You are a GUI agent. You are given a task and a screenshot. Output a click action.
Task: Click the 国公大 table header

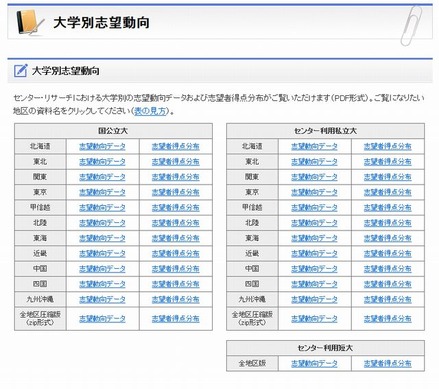[113, 131]
